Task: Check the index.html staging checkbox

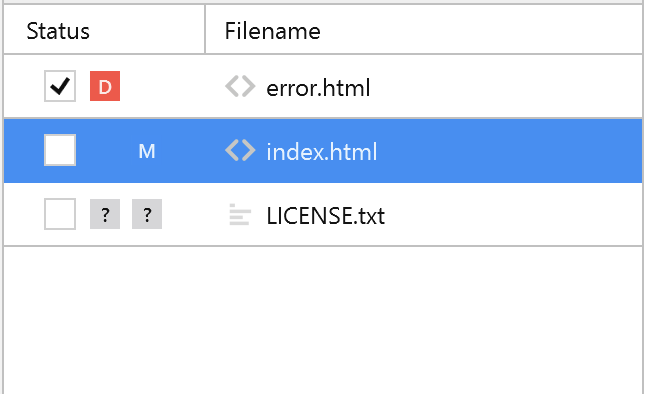Action: pyautogui.click(x=60, y=150)
